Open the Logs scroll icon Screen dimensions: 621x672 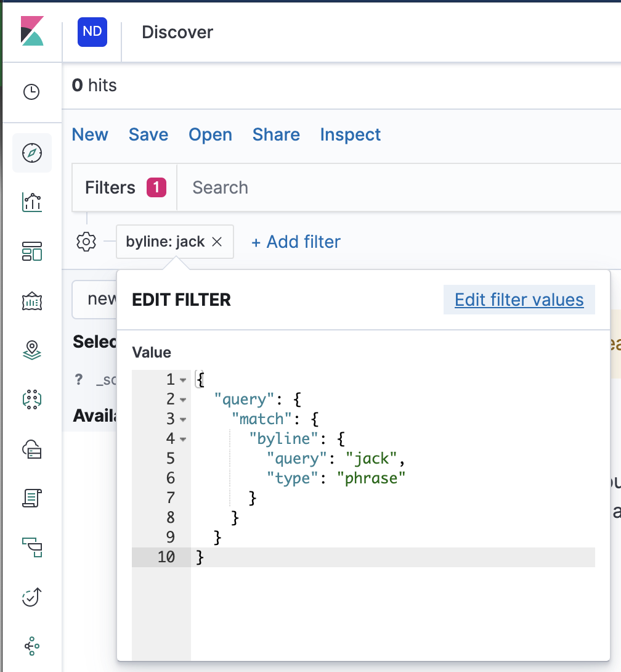32,498
